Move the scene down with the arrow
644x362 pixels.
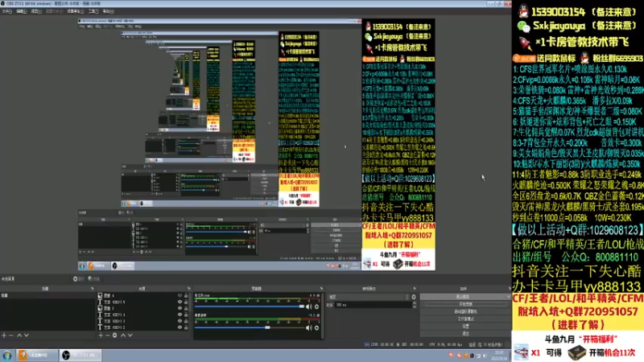coord(27,335)
